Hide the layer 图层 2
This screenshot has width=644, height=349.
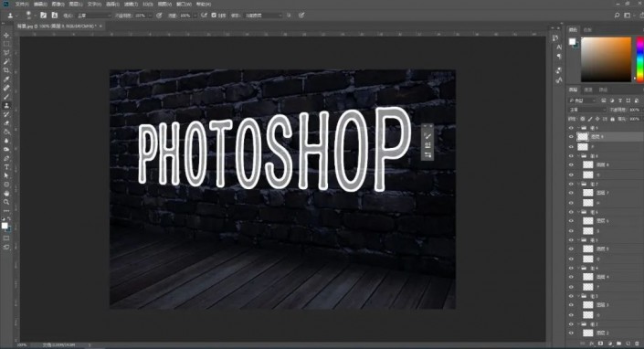point(571,333)
